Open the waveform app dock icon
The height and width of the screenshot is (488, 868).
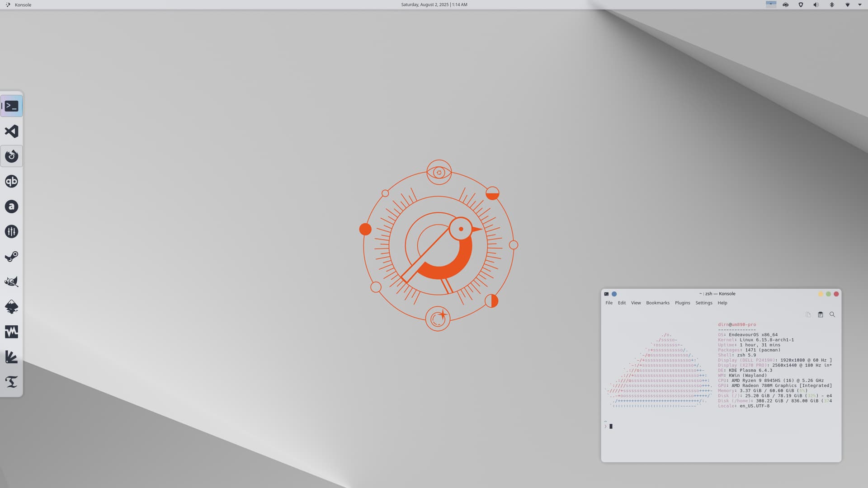click(x=11, y=332)
